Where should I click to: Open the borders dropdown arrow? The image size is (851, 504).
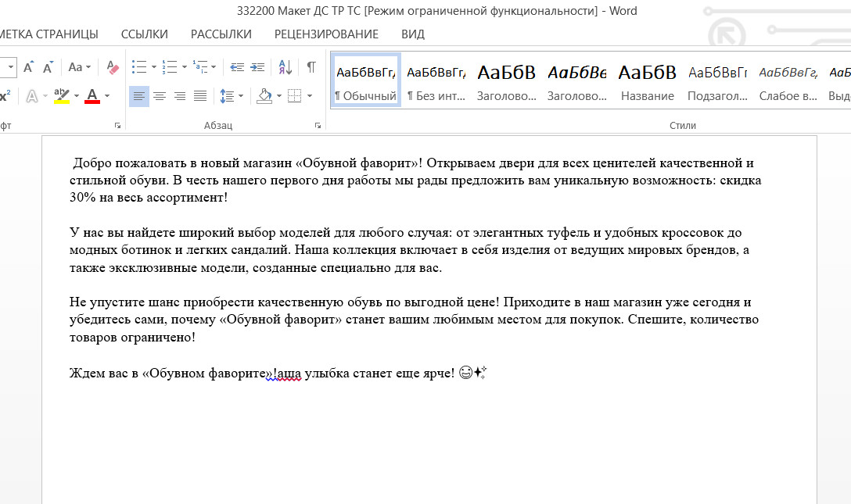310,96
